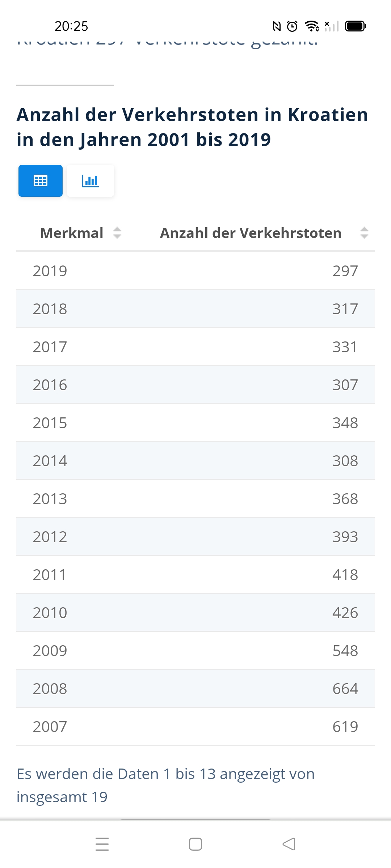The height and width of the screenshot is (868, 391).
Task: Sort by Merkmal column arrows
Action: pyautogui.click(x=117, y=233)
